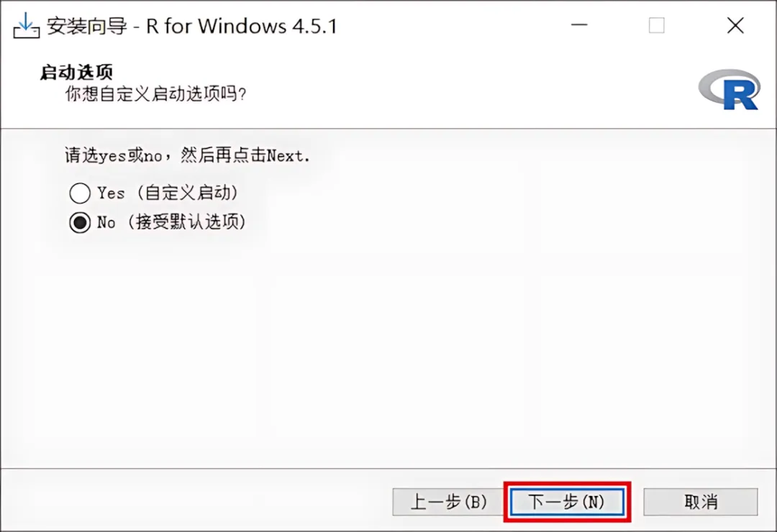Click the R logo in the header

coord(729,90)
